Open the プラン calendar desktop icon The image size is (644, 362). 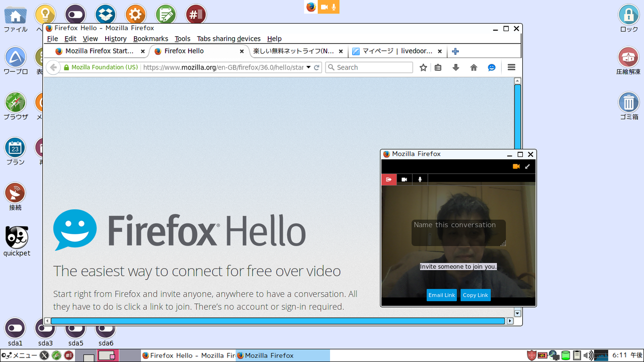(x=15, y=148)
